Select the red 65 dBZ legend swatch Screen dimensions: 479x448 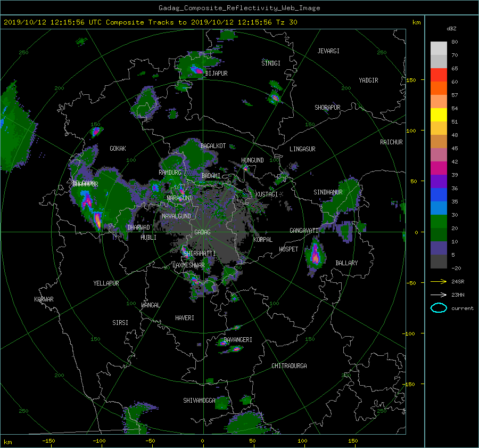(439, 75)
